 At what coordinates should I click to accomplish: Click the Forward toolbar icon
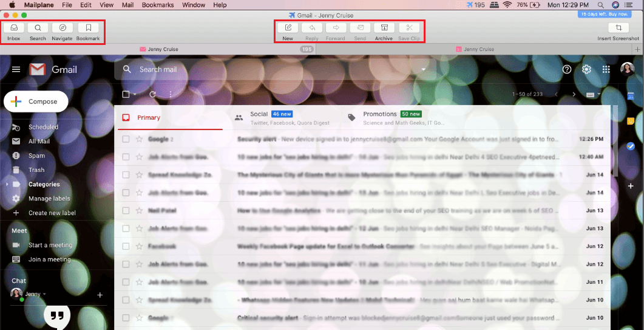coord(336,28)
